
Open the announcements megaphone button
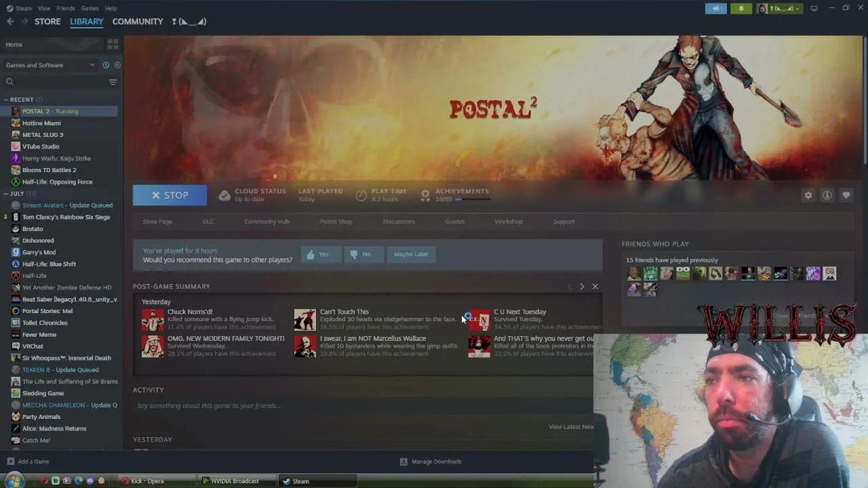point(715,9)
